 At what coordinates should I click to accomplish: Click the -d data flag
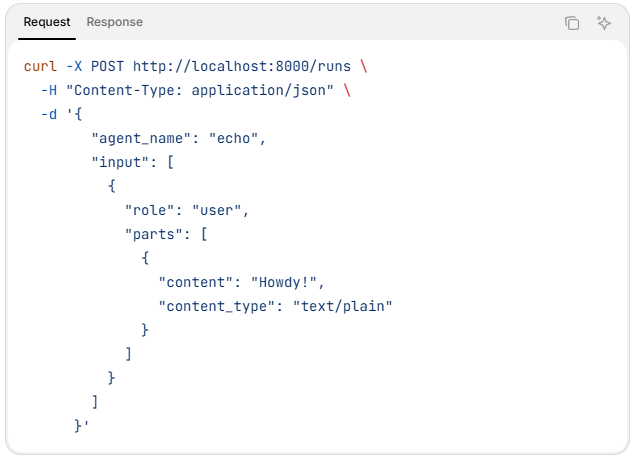48,114
